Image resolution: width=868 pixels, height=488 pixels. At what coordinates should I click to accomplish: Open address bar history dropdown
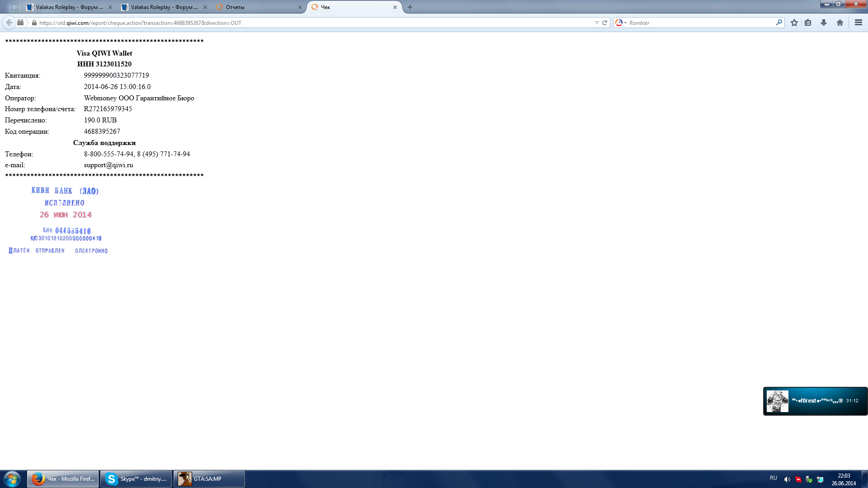(x=597, y=23)
